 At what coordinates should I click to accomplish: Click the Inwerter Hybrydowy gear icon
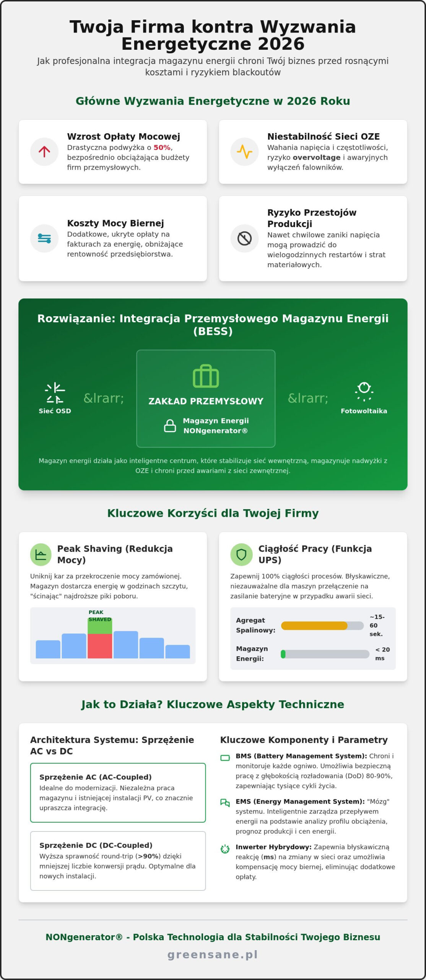pos(225,849)
